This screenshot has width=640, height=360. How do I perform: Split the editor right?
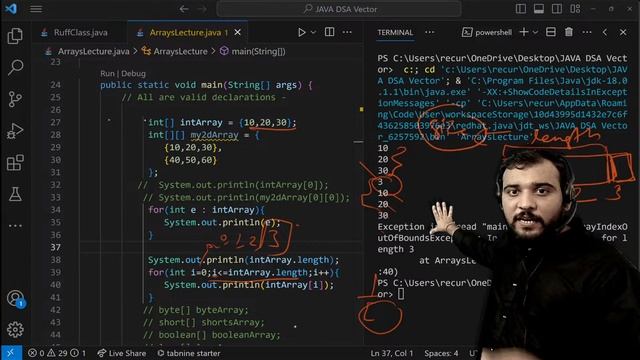329,32
